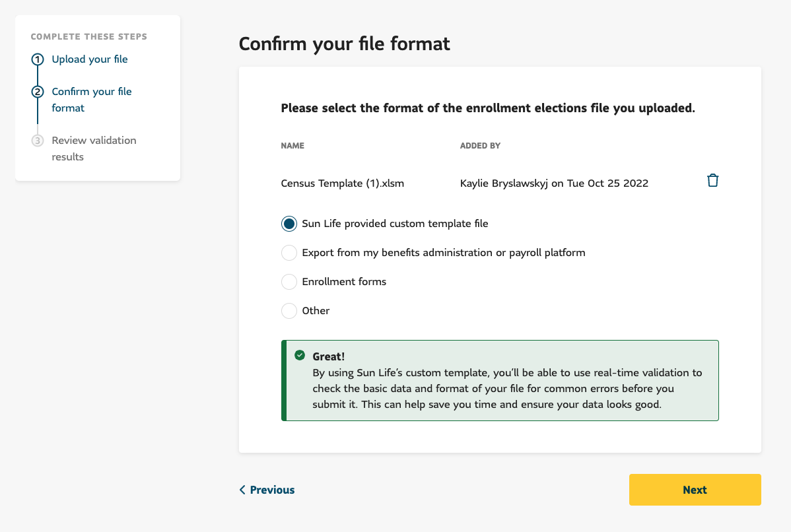
Task: Click the grayed step 3 circle icon
Action: (38, 140)
